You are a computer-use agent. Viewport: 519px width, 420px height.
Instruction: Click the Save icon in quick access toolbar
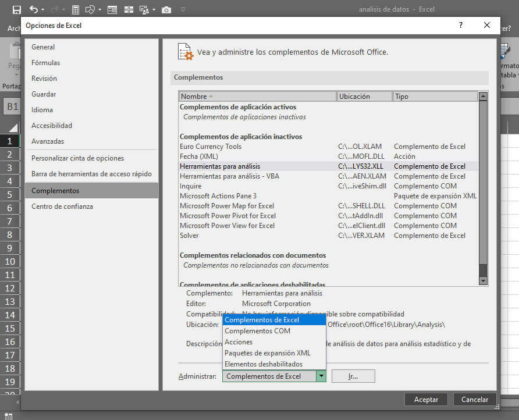click(x=16, y=9)
